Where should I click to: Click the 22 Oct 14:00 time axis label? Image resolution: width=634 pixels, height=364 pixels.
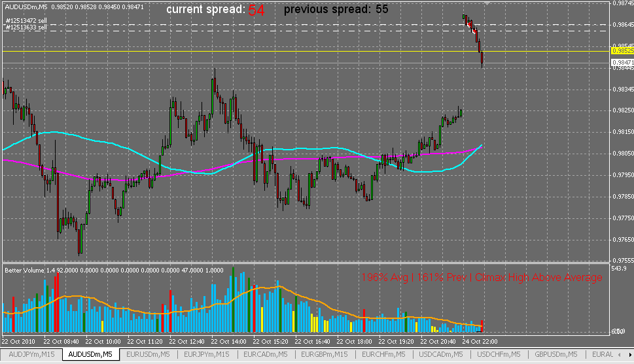pyautogui.click(x=228, y=341)
